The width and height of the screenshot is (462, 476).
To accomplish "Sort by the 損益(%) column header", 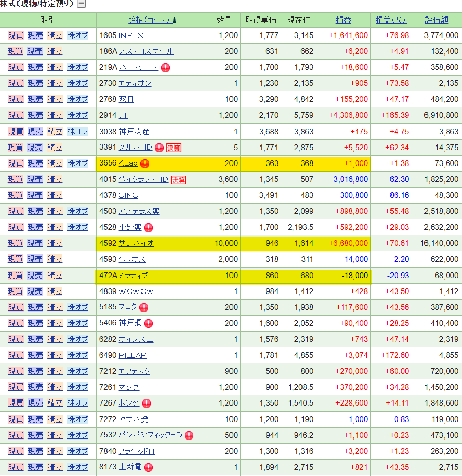I will point(390,20).
